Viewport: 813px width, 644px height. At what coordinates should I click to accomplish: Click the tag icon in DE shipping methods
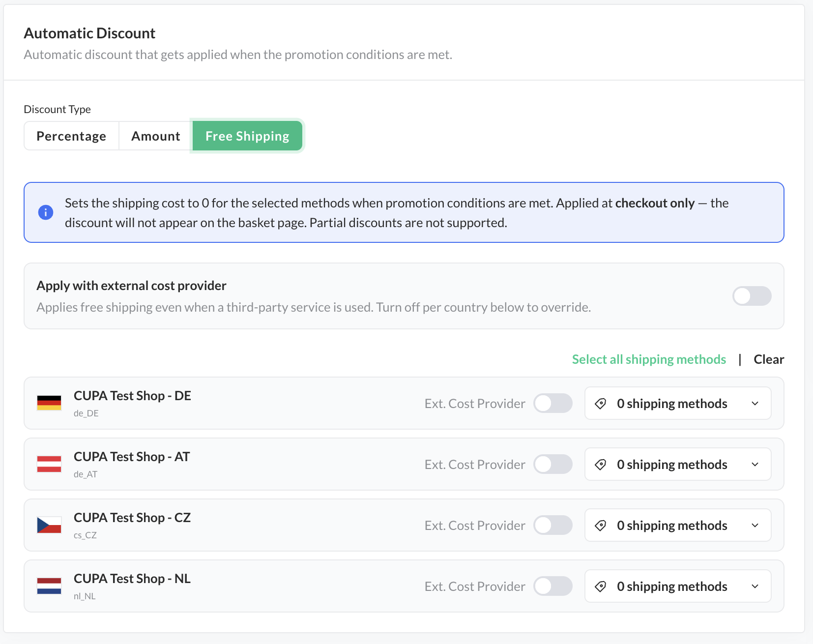click(601, 404)
